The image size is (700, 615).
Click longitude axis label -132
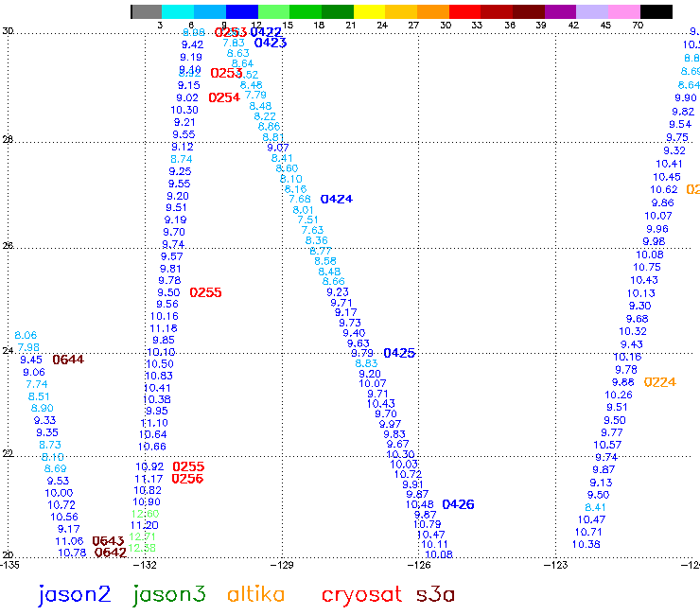(145, 566)
